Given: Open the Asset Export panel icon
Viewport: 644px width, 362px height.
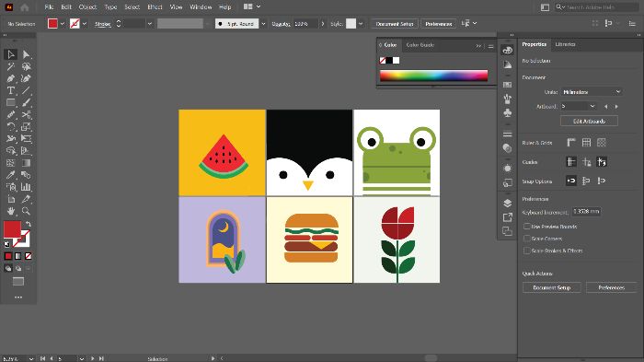Looking at the screenshot, I should coord(507,217).
